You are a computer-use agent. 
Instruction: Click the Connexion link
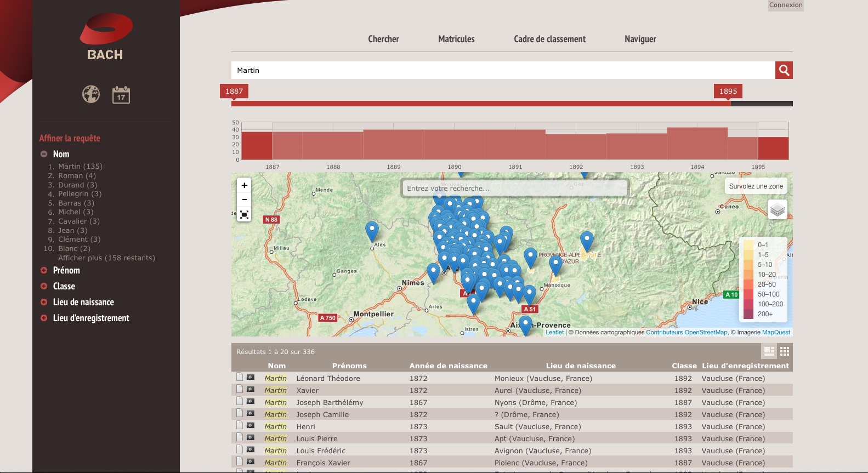coord(785,5)
